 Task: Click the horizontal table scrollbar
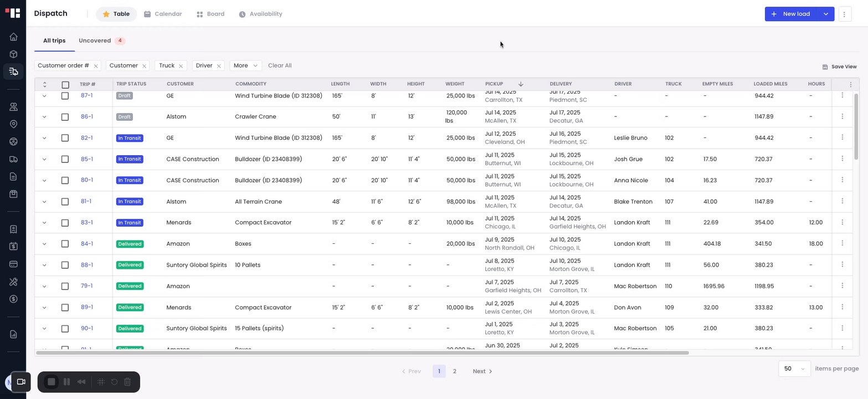362,352
